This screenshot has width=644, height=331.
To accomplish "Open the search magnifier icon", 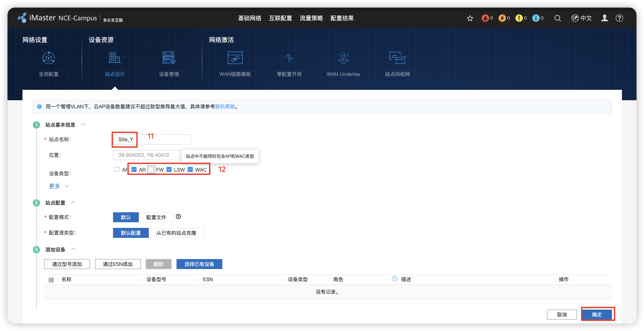I will point(557,18).
